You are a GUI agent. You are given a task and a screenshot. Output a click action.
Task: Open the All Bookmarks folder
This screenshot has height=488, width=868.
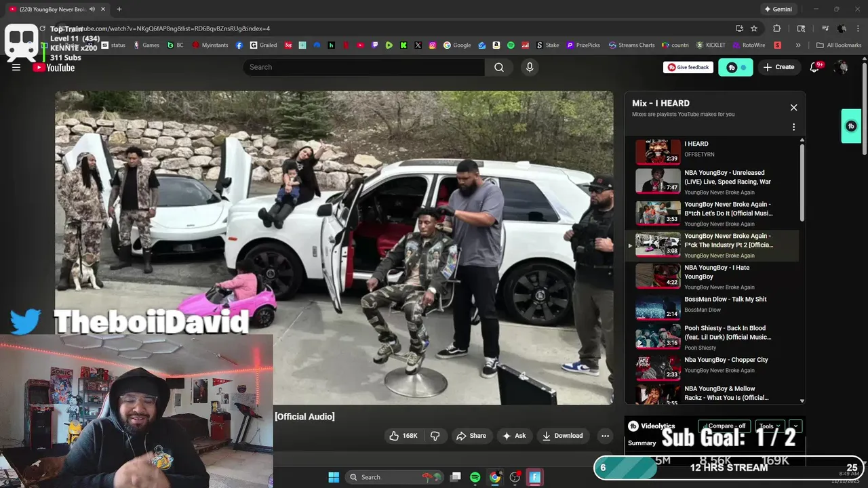[x=839, y=45]
